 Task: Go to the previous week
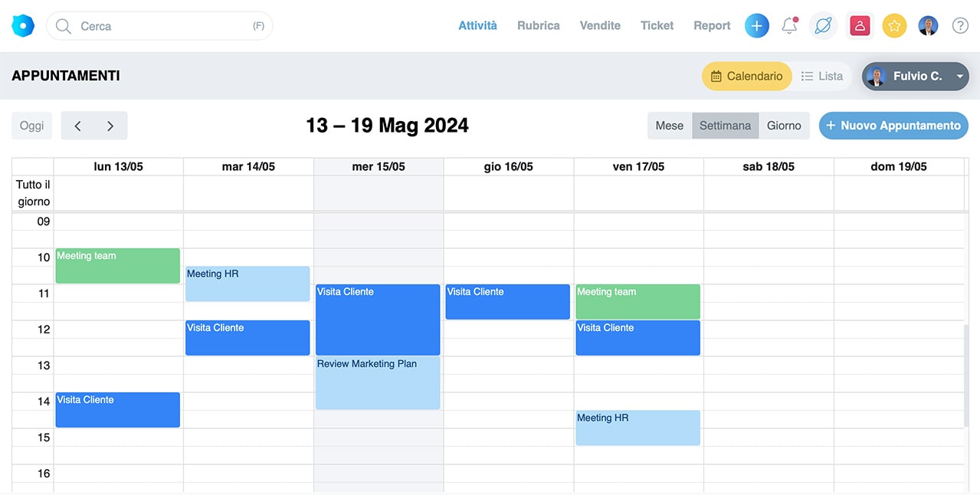point(77,126)
